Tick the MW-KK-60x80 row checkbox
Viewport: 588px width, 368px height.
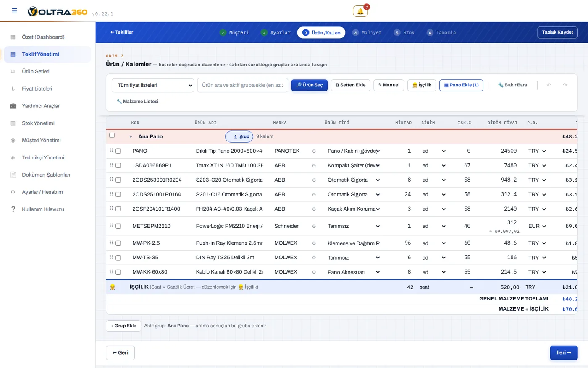pos(118,272)
